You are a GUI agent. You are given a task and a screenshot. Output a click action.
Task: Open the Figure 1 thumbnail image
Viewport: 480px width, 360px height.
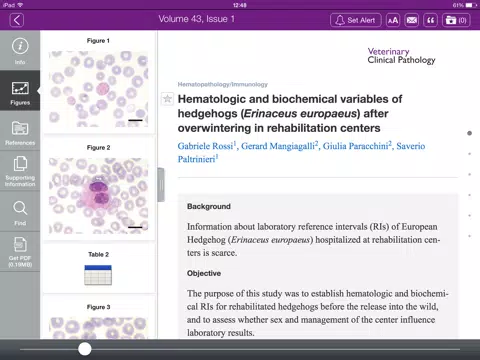(x=98, y=89)
